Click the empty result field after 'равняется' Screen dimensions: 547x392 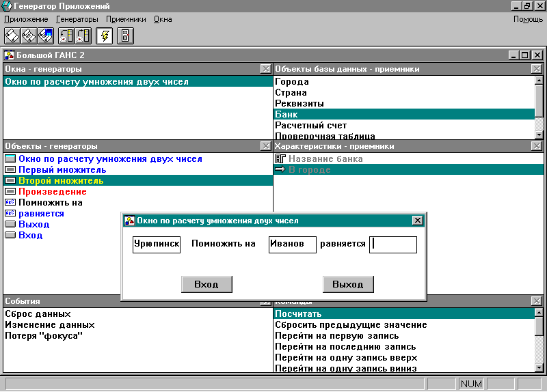(393, 244)
